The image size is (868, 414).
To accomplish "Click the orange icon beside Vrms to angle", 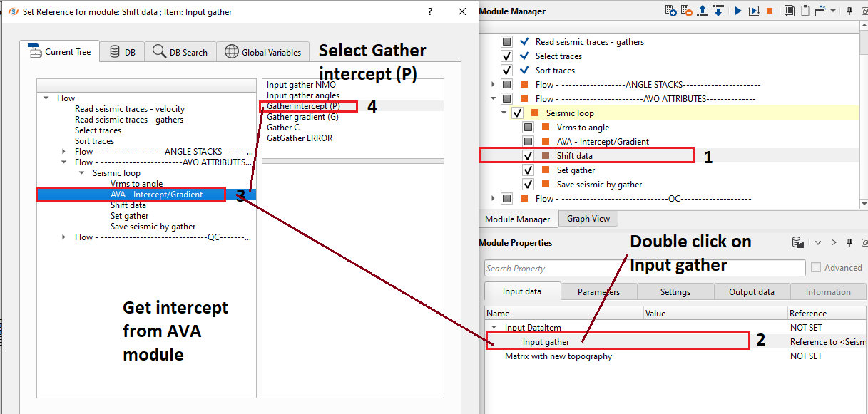I will coord(546,128).
